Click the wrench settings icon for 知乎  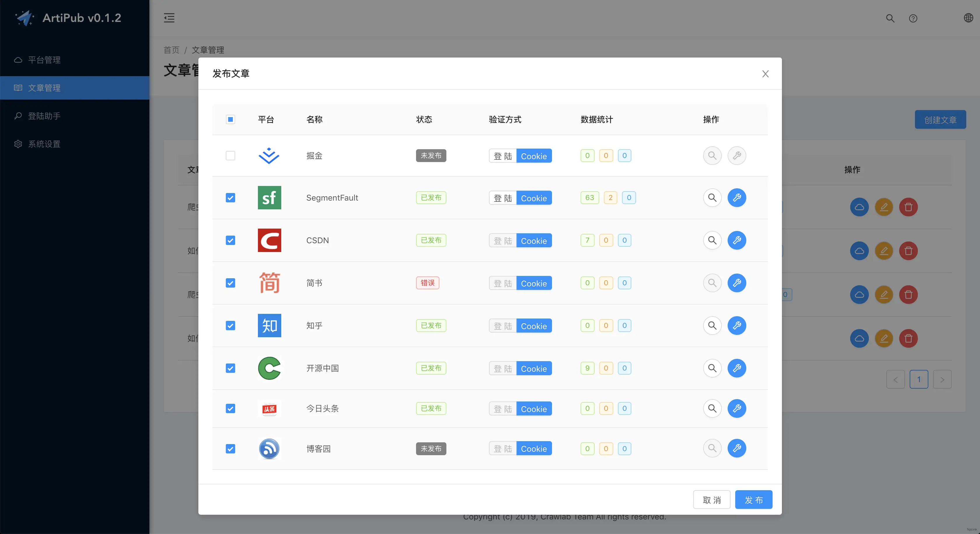[x=736, y=326]
